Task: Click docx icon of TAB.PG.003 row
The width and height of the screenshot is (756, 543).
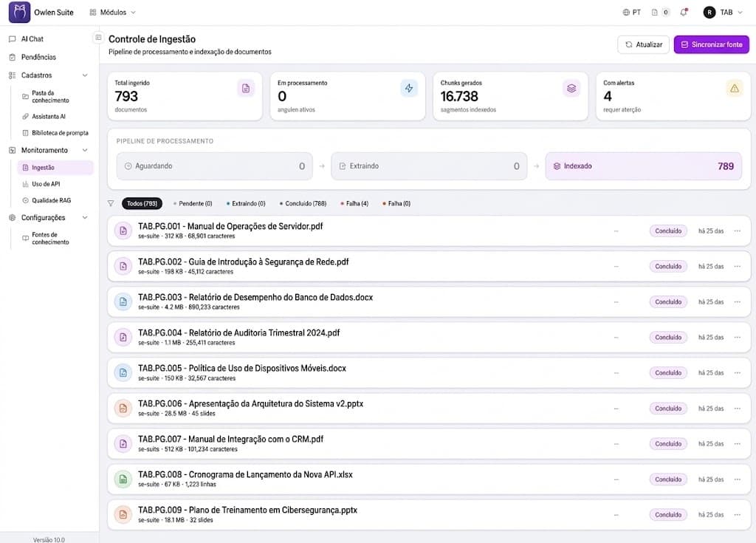Action: 123,301
